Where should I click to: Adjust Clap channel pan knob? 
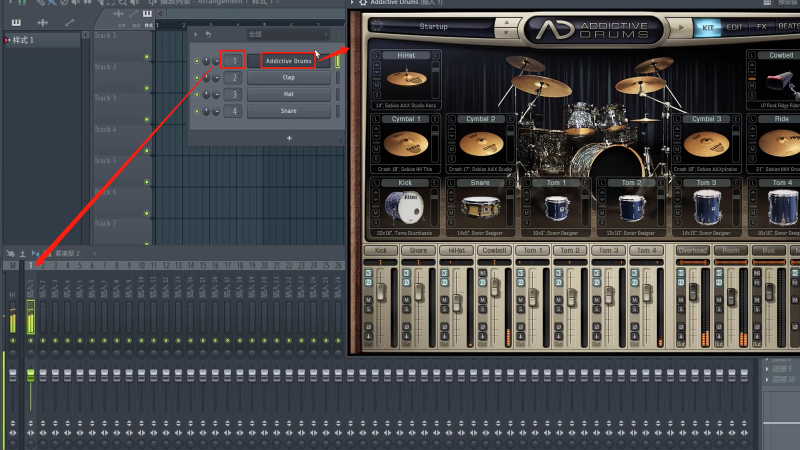coord(206,78)
